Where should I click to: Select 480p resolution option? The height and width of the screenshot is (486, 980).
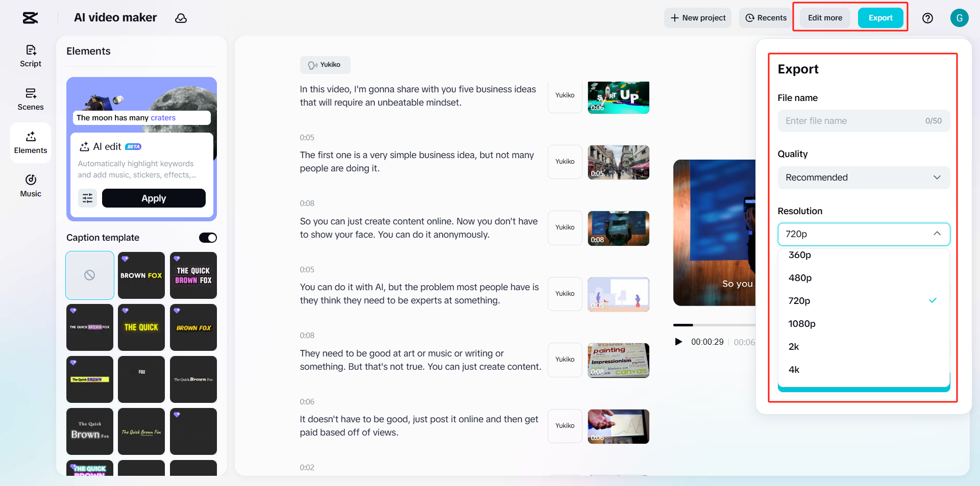pyautogui.click(x=864, y=278)
